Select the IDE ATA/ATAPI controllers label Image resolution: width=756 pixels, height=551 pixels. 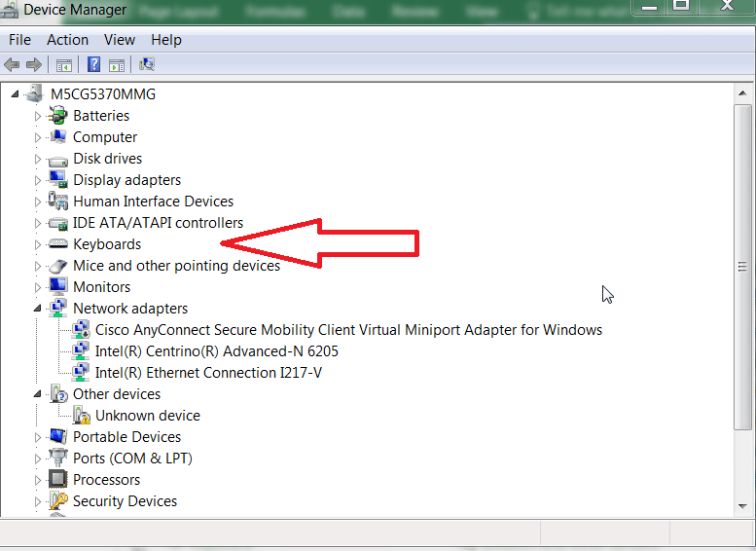[158, 222]
